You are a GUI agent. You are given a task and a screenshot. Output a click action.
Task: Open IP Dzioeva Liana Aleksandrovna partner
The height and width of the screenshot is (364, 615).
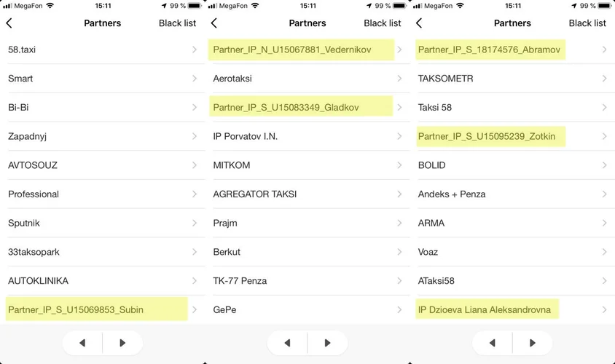[512, 309]
